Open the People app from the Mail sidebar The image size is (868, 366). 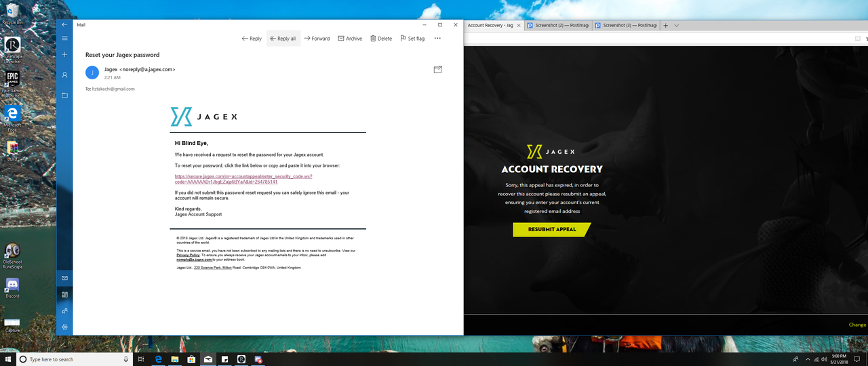coord(64,310)
